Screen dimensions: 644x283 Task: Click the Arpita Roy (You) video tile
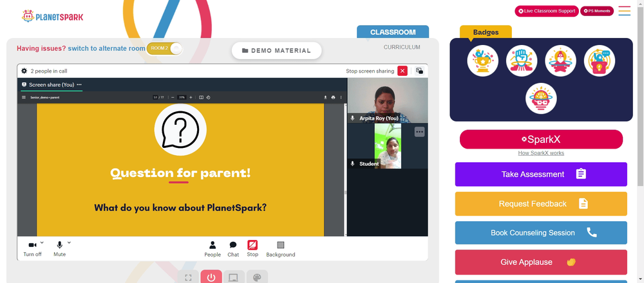click(x=388, y=100)
